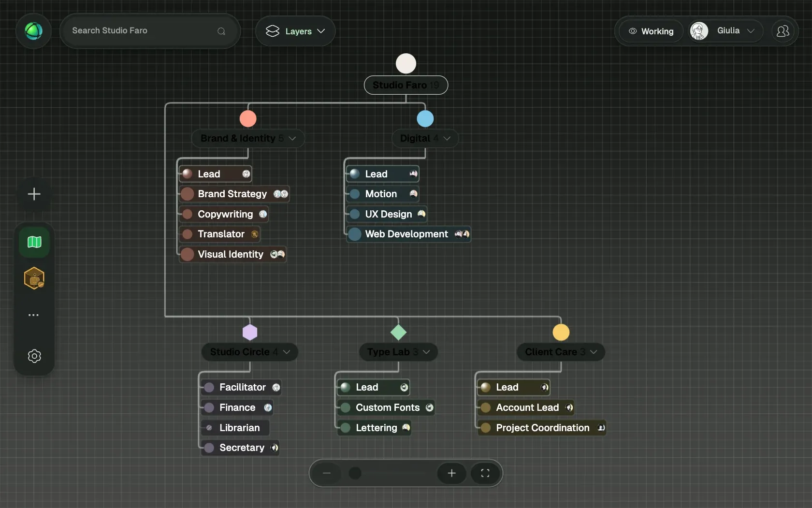Viewport: 812px width, 508px height.
Task: Click the avatar on Translator role
Action: [255, 234]
